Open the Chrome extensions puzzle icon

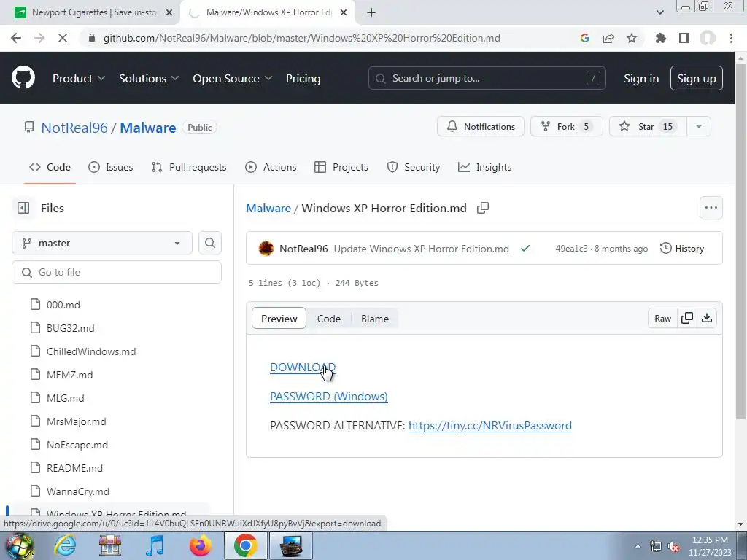661,38
